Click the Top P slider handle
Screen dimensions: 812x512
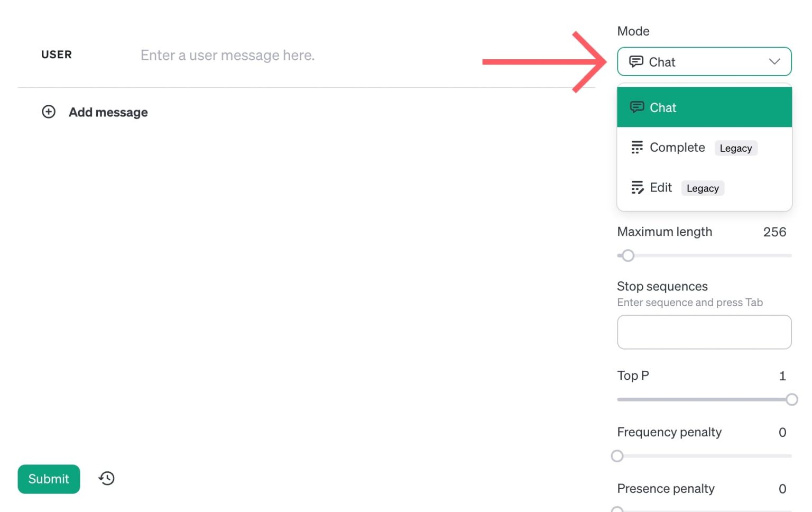pyautogui.click(x=791, y=399)
